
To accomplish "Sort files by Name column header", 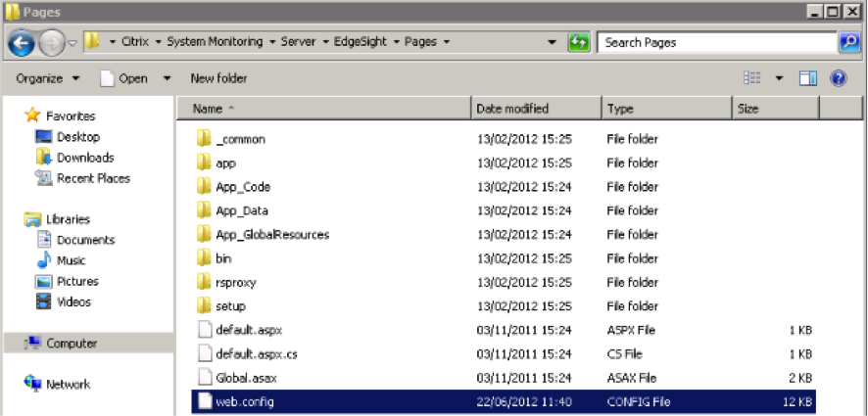I will coord(208,109).
